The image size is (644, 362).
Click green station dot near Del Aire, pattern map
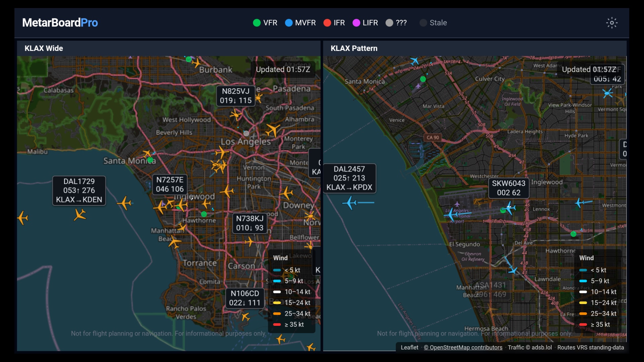coord(574,234)
